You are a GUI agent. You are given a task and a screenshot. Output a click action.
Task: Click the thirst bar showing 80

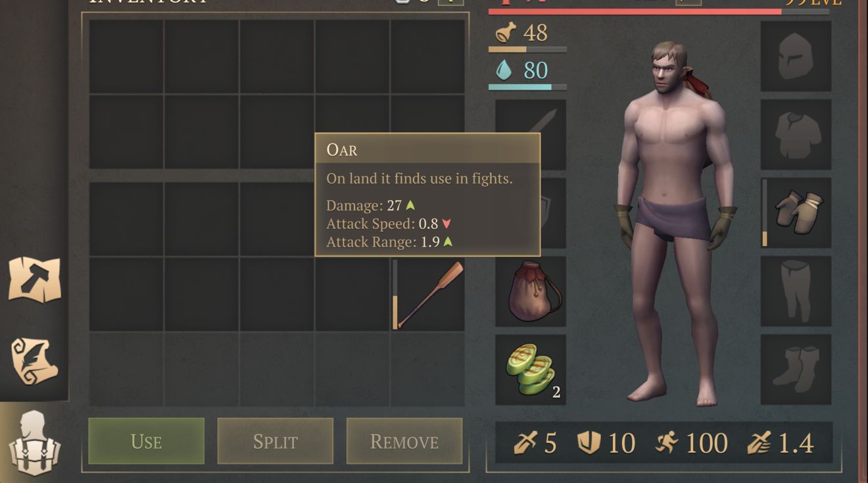pos(527,74)
